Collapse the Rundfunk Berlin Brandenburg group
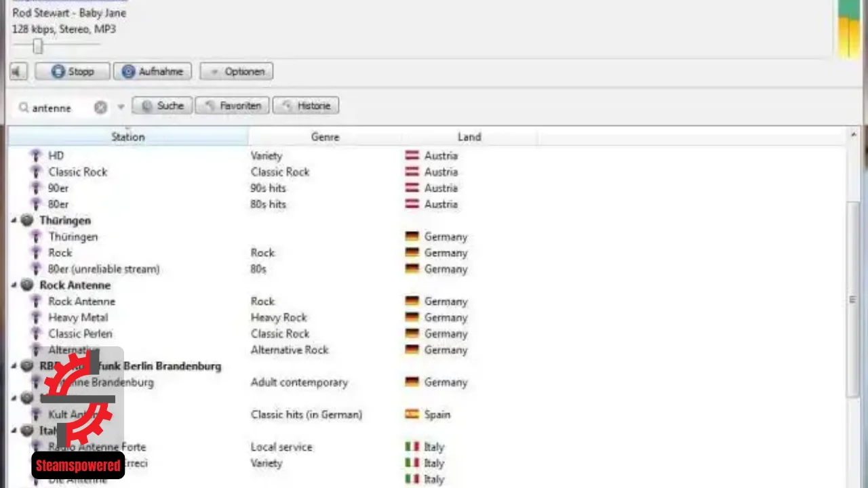Image resolution: width=868 pixels, height=488 pixels. [14, 367]
